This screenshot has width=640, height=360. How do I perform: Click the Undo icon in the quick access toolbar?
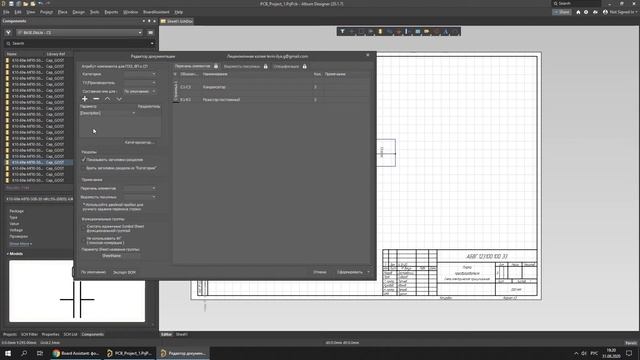(40, 4)
